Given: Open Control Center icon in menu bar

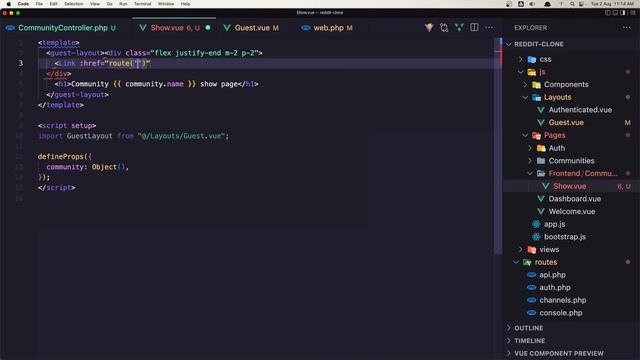Looking at the screenshot, I should pyautogui.click(x=581, y=4).
